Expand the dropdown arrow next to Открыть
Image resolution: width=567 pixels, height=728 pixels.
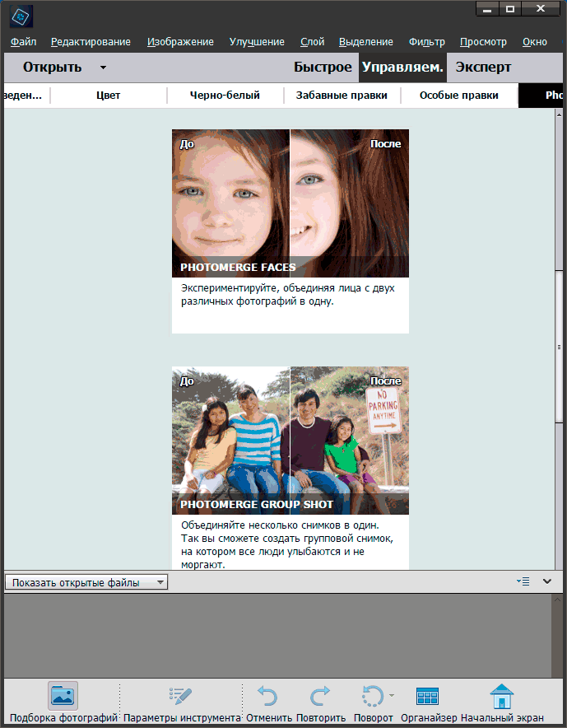click(x=103, y=68)
